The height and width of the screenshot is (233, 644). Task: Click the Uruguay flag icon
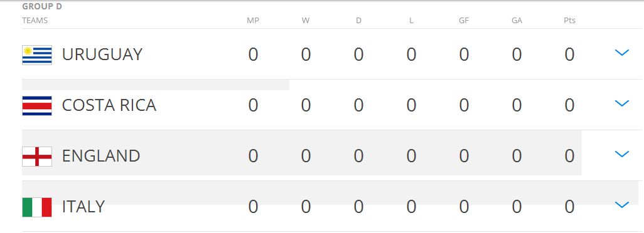tap(37, 55)
